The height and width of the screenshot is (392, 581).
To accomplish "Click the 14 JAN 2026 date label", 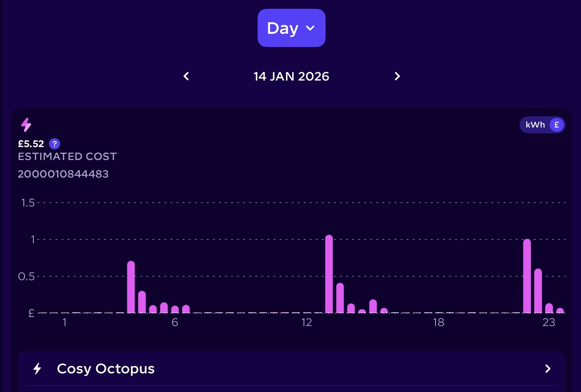I will coord(291,76).
